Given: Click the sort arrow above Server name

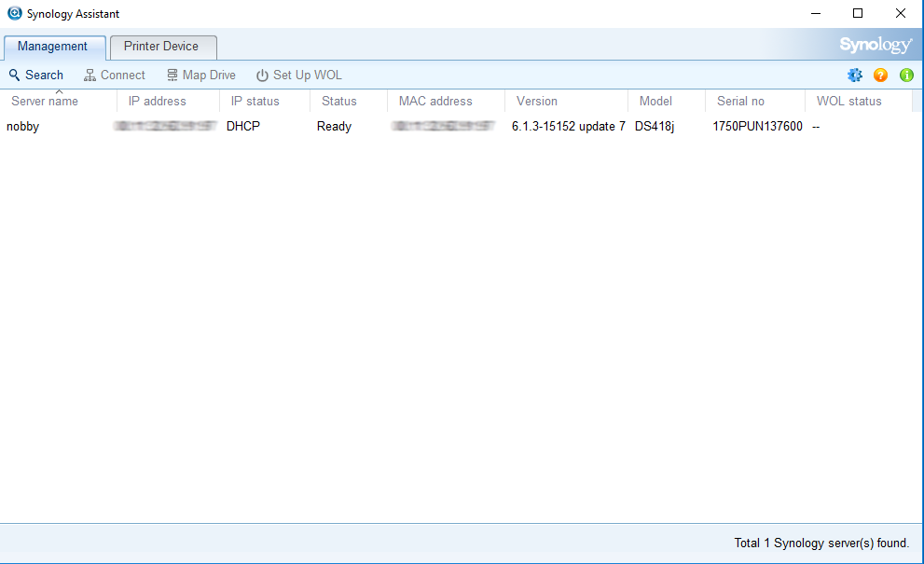Looking at the screenshot, I should coord(59,92).
